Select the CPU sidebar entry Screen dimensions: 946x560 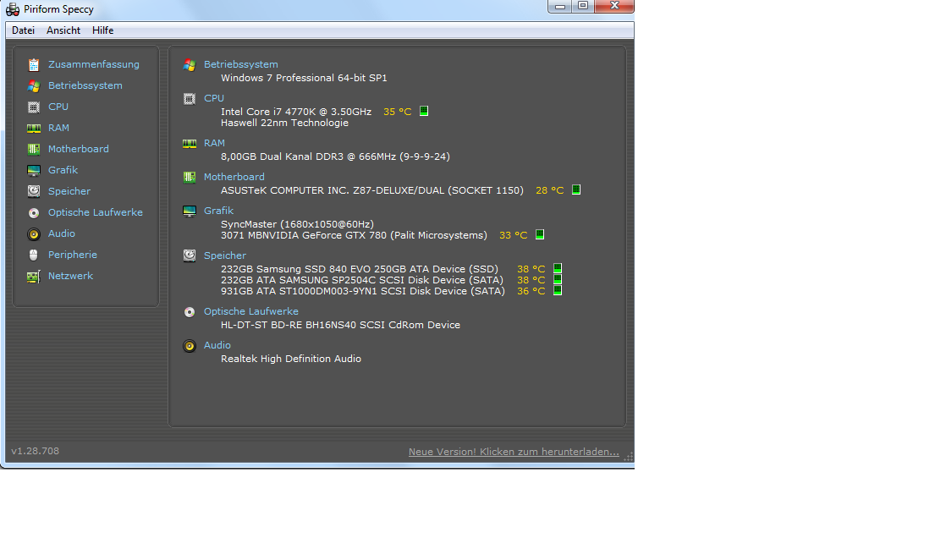(58, 107)
